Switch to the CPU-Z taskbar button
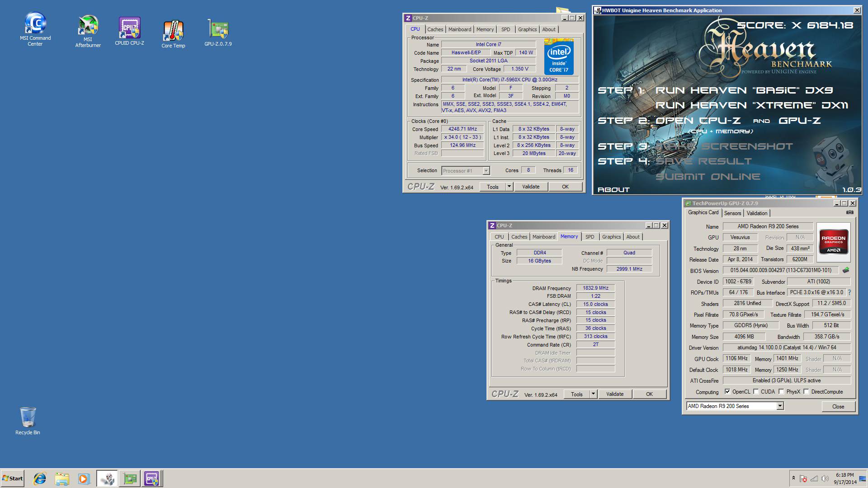 pos(151,479)
